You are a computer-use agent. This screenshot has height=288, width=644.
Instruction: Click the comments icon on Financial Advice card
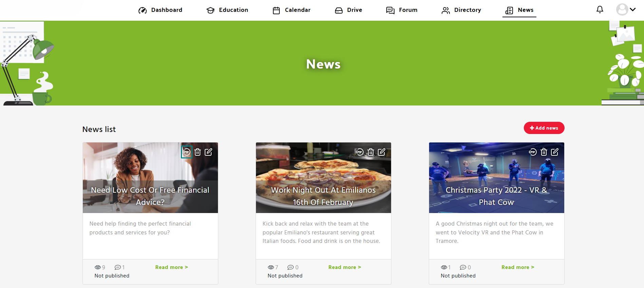point(117,267)
